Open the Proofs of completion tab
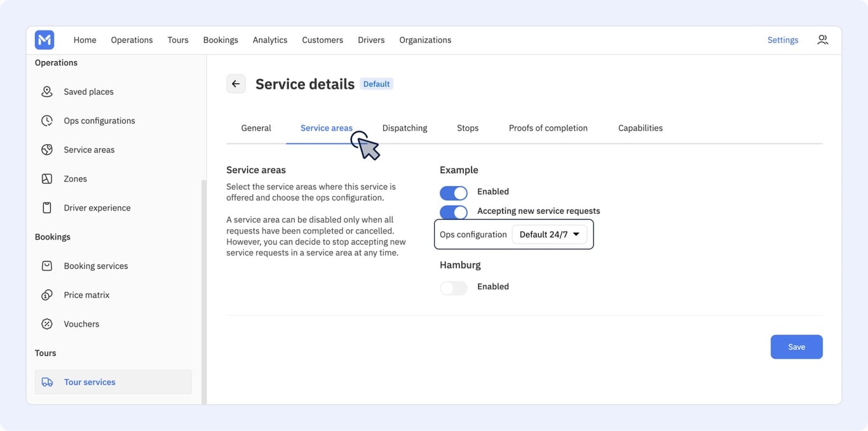The height and width of the screenshot is (431, 868). coord(548,128)
